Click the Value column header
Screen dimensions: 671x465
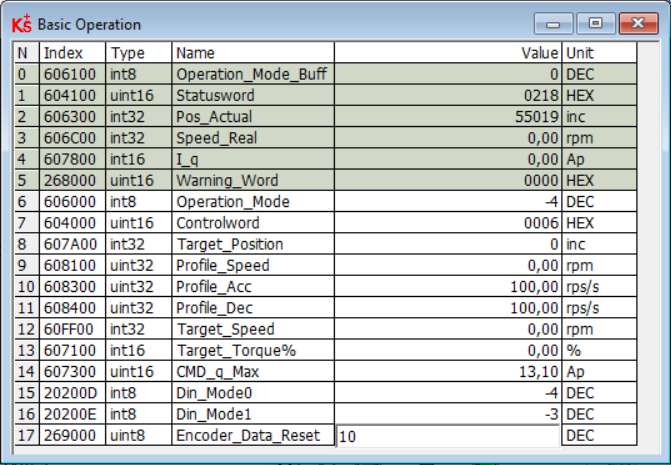tap(447, 52)
